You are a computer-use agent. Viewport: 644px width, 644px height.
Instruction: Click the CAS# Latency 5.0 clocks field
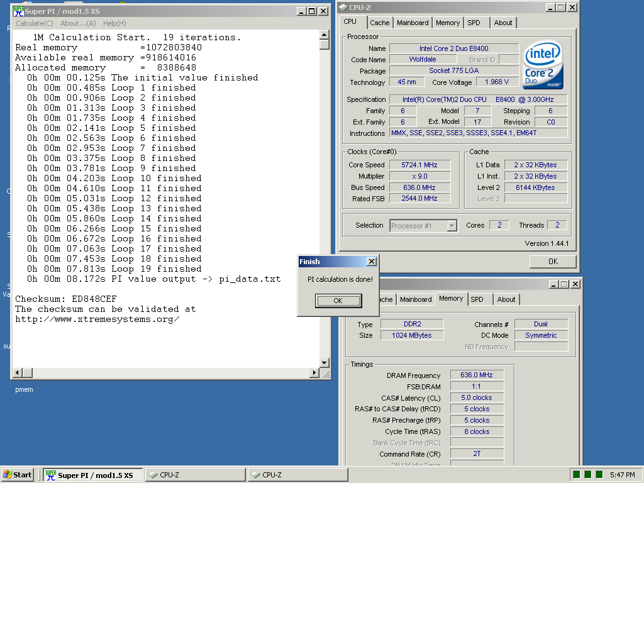(477, 397)
